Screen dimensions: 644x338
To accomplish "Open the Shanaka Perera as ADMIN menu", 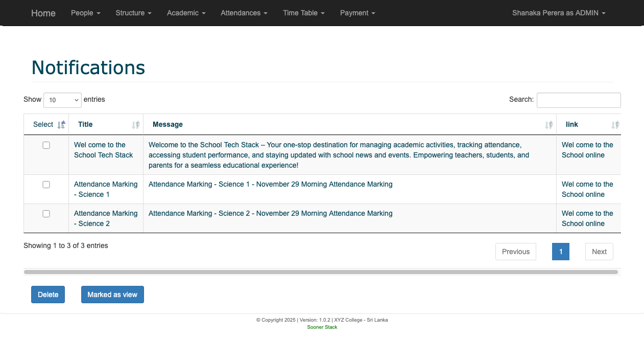I will 558,13.
